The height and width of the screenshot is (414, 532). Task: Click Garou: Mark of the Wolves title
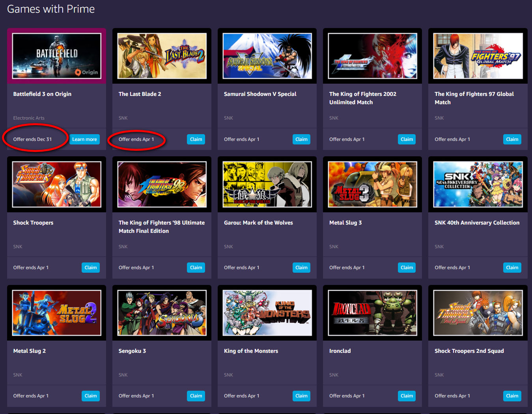coord(258,223)
